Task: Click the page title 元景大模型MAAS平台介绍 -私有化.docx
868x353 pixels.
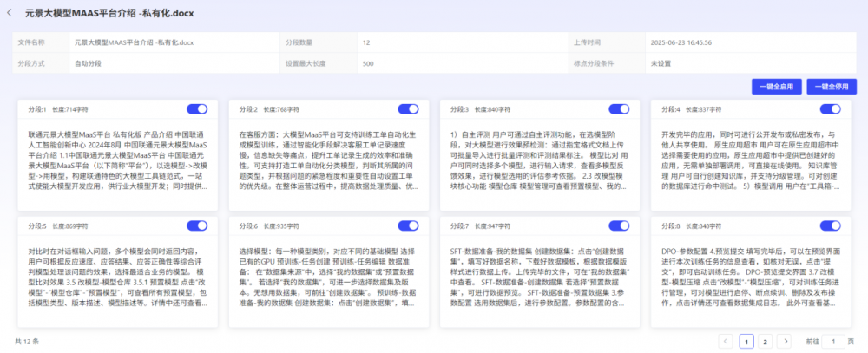Action: point(109,13)
